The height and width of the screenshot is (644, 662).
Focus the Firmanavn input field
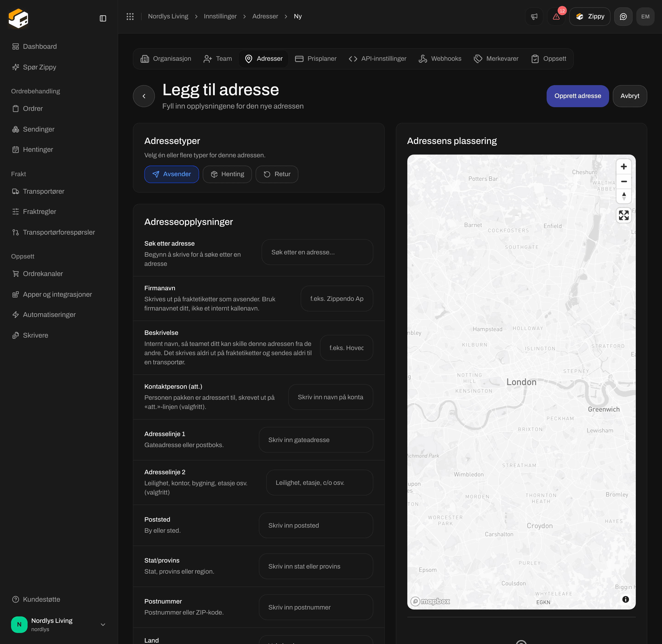337,299
